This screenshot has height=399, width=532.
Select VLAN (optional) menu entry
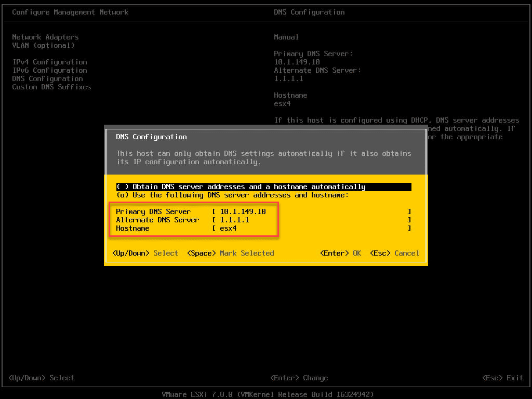click(43, 46)
